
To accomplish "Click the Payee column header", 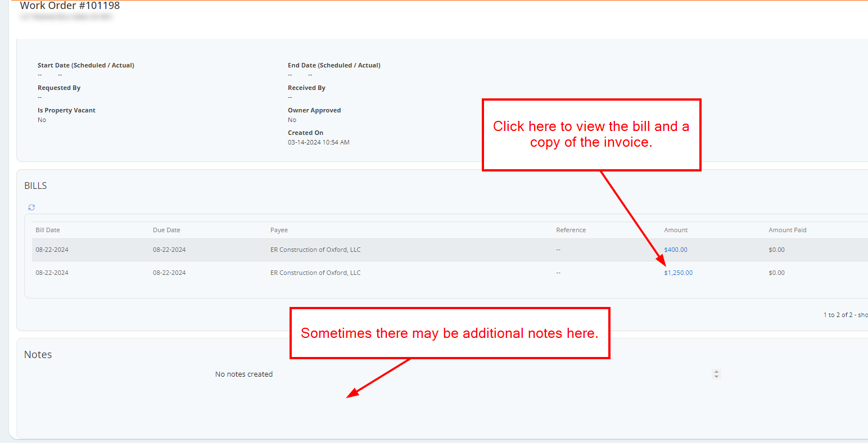I will (279, 230).
